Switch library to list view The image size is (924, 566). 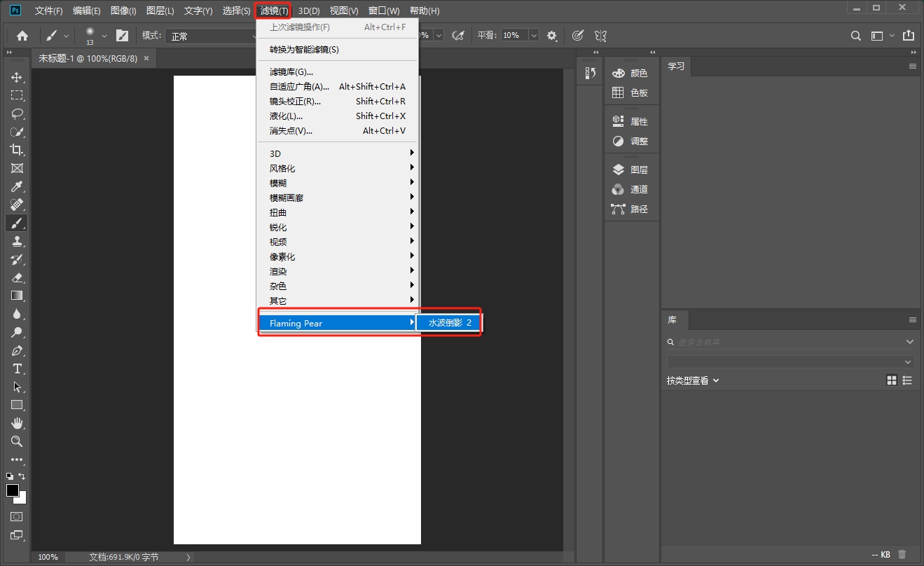[908, 380]
